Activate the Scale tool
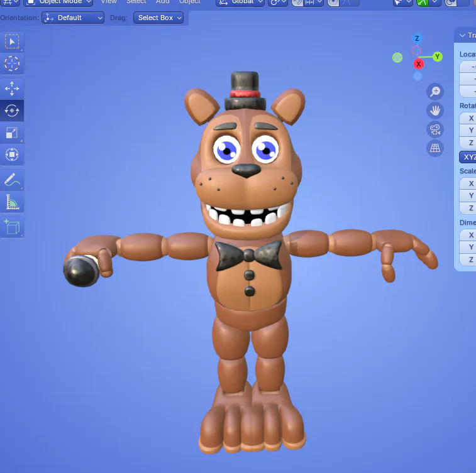 tap(12, 133)
